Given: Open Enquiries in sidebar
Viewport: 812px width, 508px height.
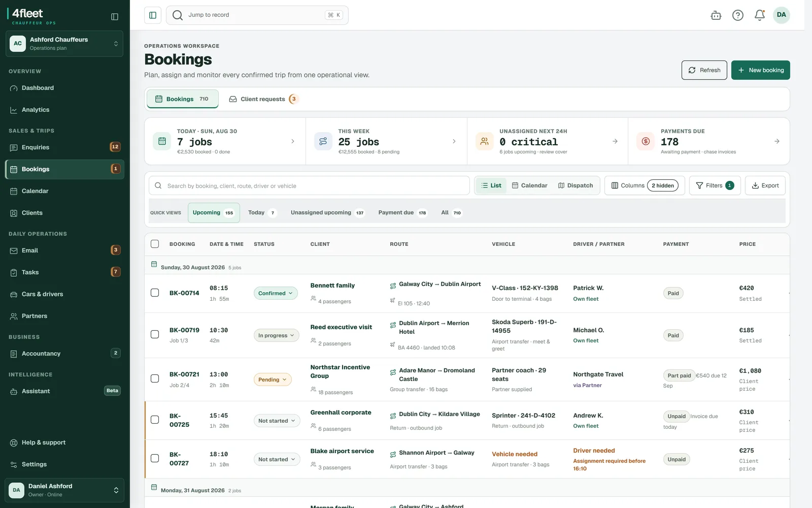Looking at the screenshot, I should (64, 147).
